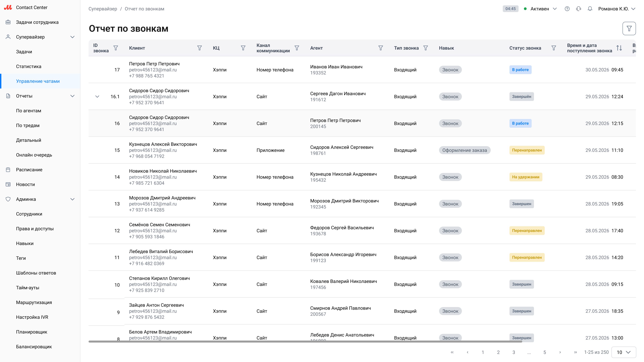The height and width of the screenshot is (362, 644).
Task: Open the По агентам report
Action: (x=29, y=111)
